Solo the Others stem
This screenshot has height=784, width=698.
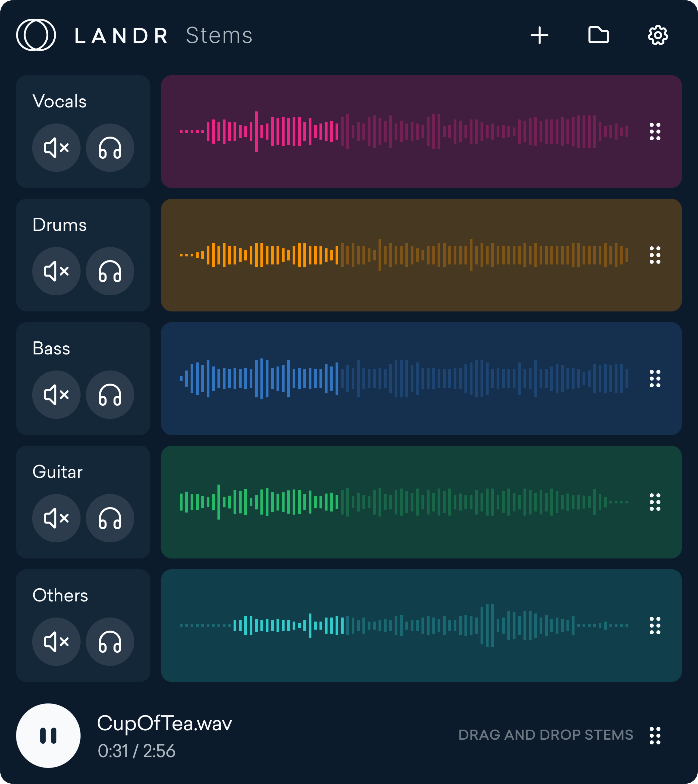[110, 642]
